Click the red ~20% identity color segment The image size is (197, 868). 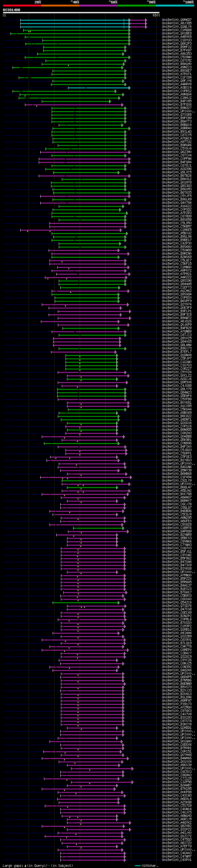pos(22,6)
